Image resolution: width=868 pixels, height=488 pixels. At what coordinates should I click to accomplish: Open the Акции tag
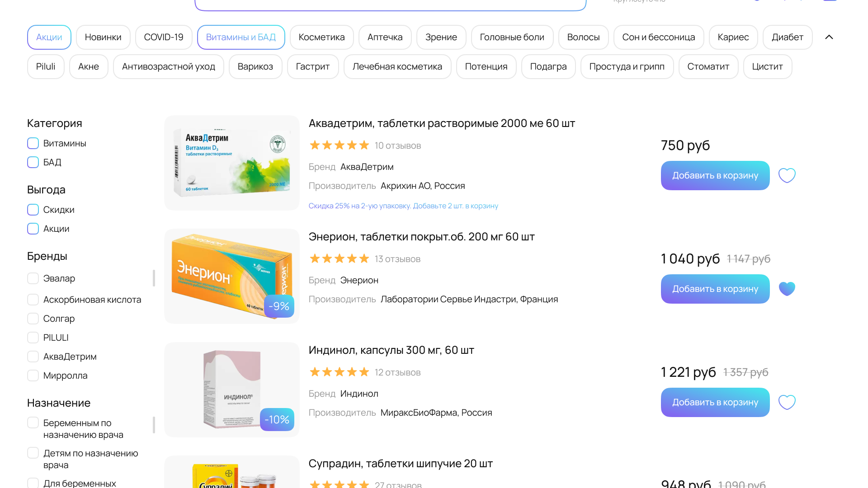(x=49, y=37)
